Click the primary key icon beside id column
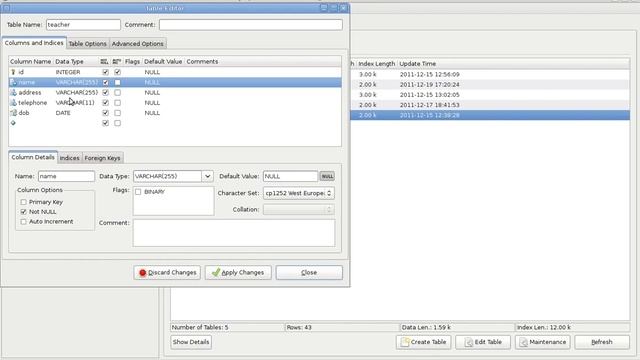The height and width of the screenshot is (360, 640). 13,72
